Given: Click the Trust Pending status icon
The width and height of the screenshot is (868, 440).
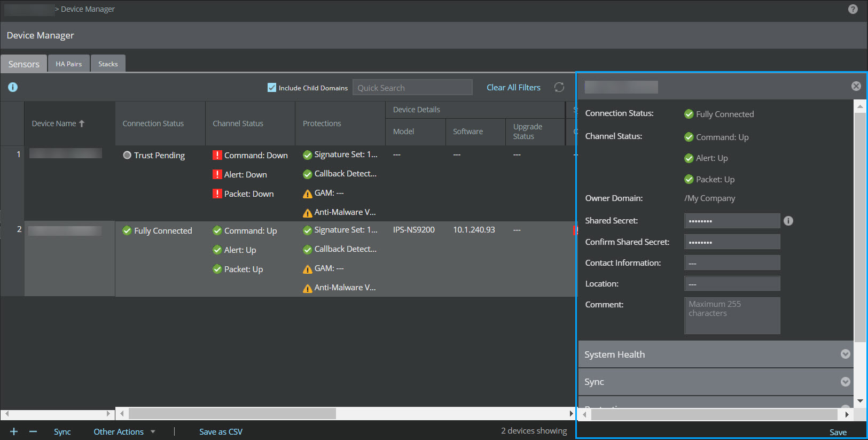Looking at the screenshot, I should [127, 155].
